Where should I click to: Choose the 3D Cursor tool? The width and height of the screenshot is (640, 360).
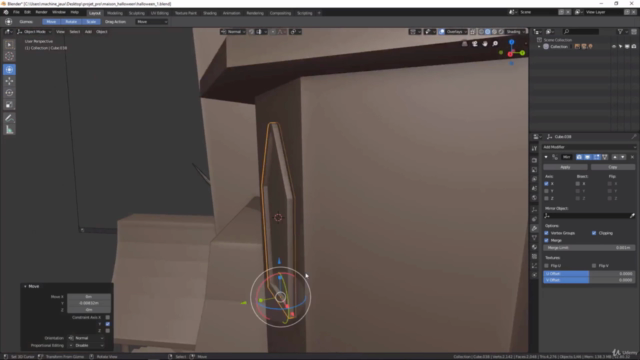[x=9, y=56]
